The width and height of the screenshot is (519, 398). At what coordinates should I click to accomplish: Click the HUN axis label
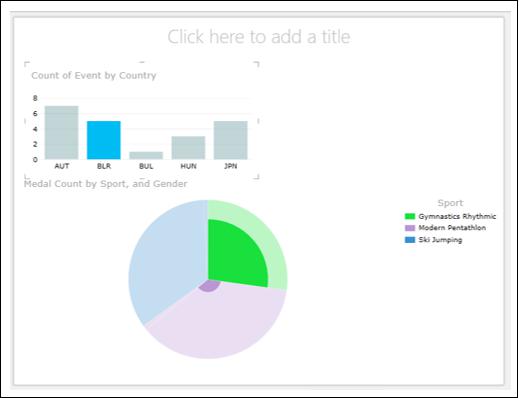(x=188, y=166)
